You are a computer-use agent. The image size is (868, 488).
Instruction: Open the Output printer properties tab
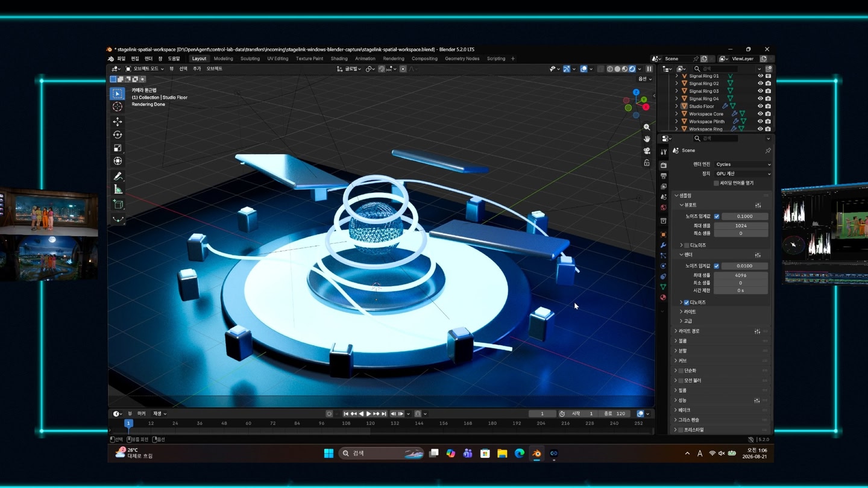click(x=663, y=176)
